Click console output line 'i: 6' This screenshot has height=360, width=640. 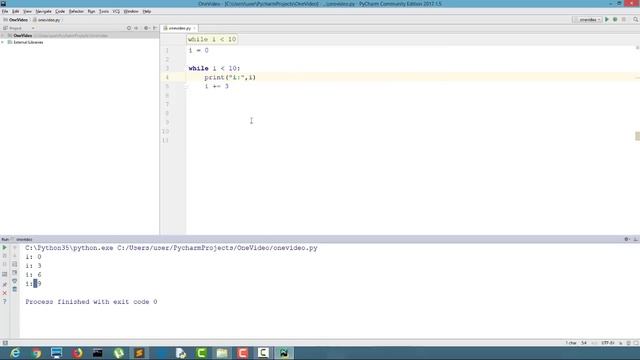[33, 275]
